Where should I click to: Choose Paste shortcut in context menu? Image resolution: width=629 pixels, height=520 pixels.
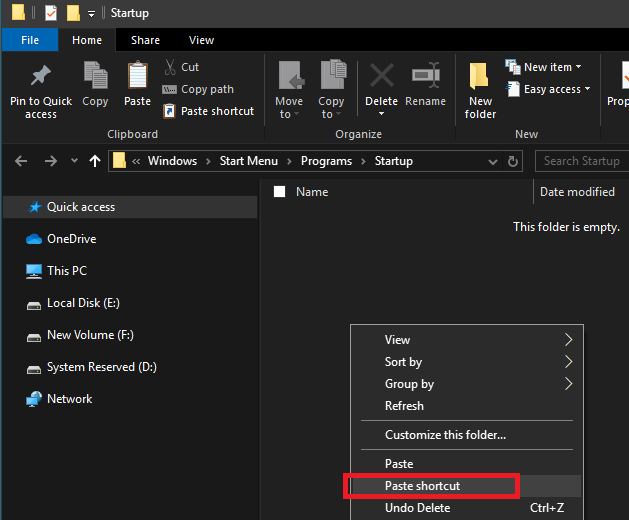tap(423, 486)
